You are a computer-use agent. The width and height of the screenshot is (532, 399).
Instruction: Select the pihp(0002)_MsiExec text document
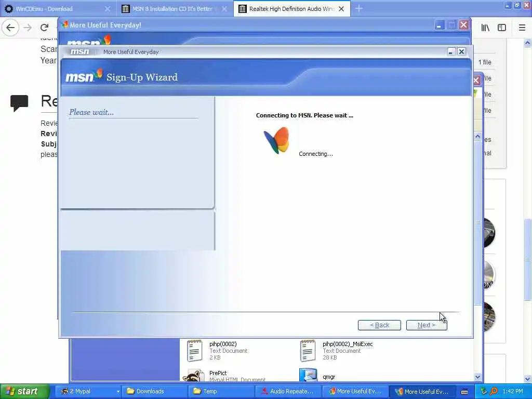point(337,351)
